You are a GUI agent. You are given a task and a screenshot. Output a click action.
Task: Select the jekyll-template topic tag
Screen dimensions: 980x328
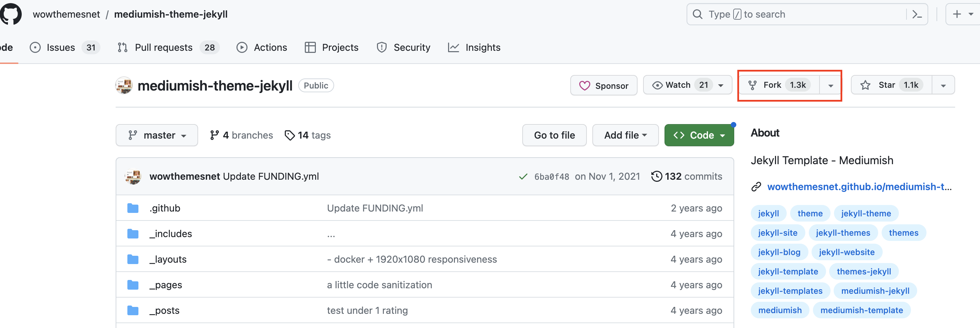[788, 272]
